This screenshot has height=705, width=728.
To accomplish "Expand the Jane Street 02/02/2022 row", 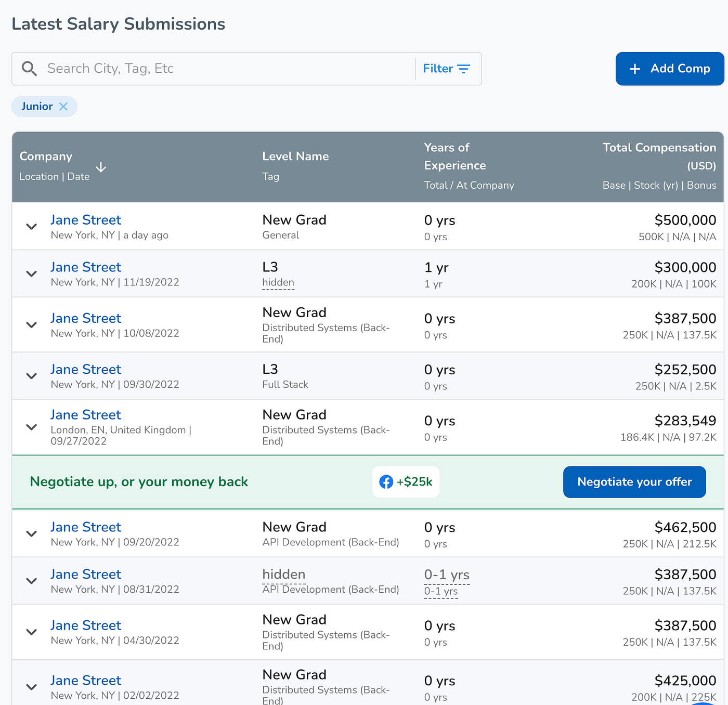I will click(32, 687).
